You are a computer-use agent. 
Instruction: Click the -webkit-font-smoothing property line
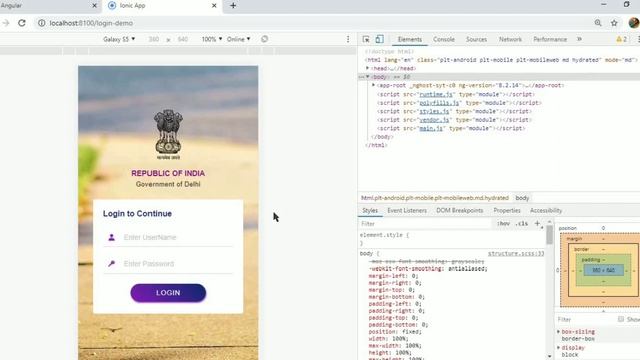coord(428,269)
